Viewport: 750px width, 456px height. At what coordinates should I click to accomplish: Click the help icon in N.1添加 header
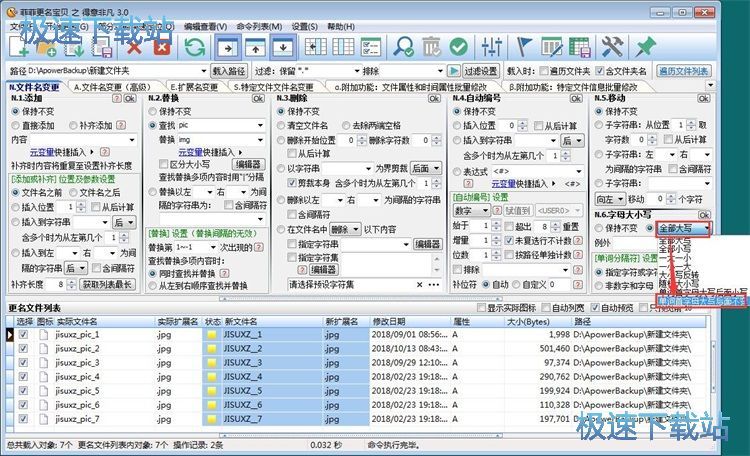click(x=117, y=98)
